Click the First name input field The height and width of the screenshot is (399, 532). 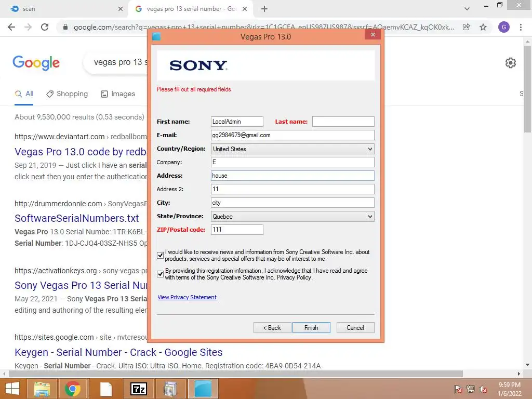[237, 122]
